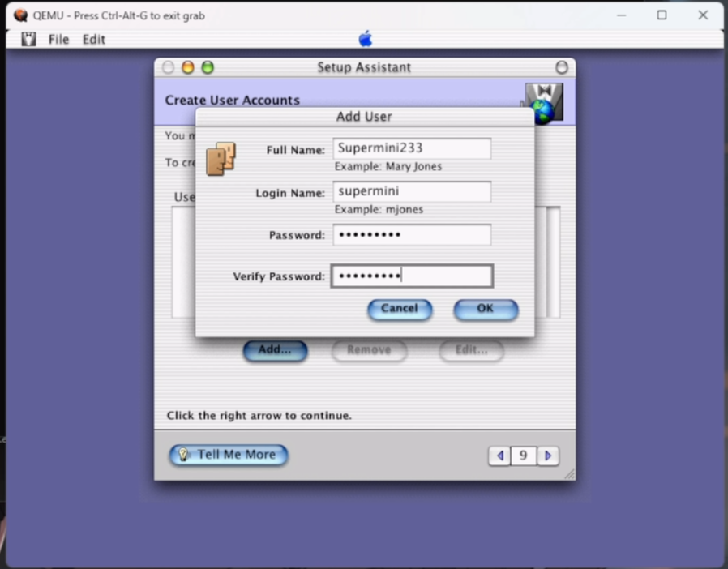This screenshot has height=569, width=728.
Task: Continue to next step with right arrow
Action: (548, 456)
